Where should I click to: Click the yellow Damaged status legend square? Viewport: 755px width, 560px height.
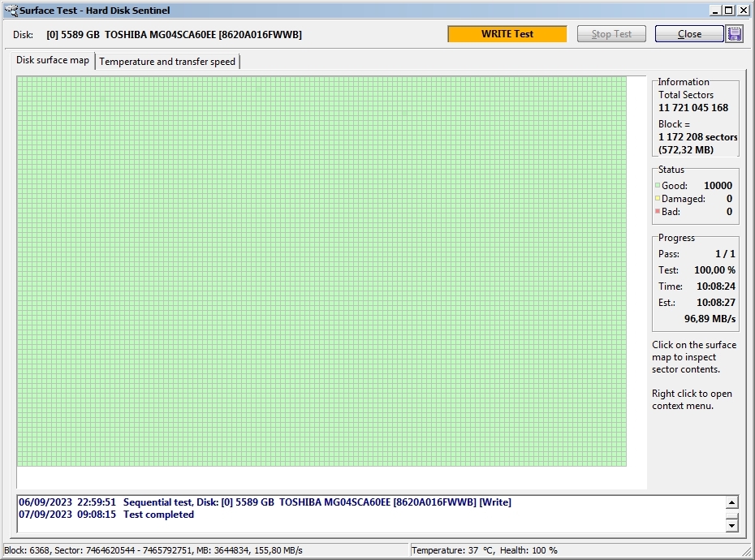pyautogui.click(x=658, y=199)
